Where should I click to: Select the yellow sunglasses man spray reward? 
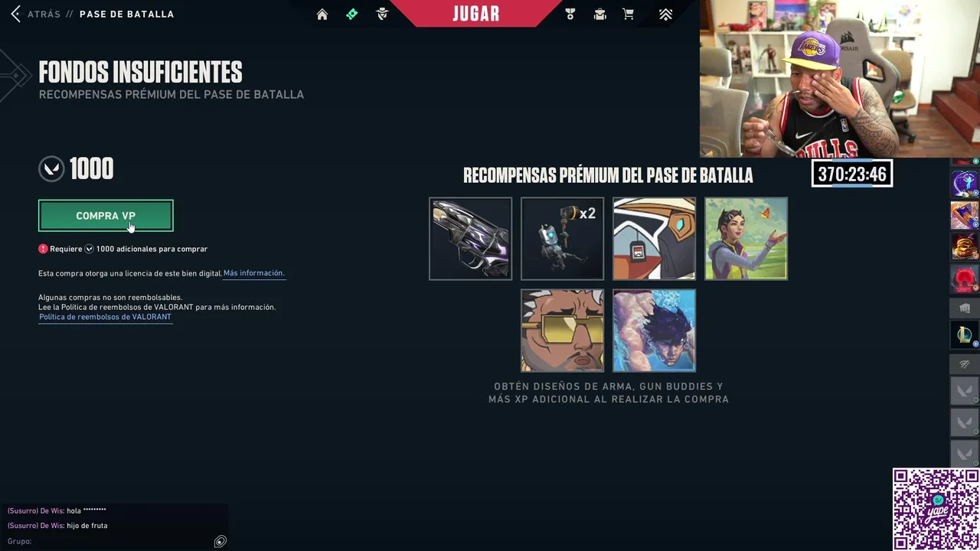point(562,331)
